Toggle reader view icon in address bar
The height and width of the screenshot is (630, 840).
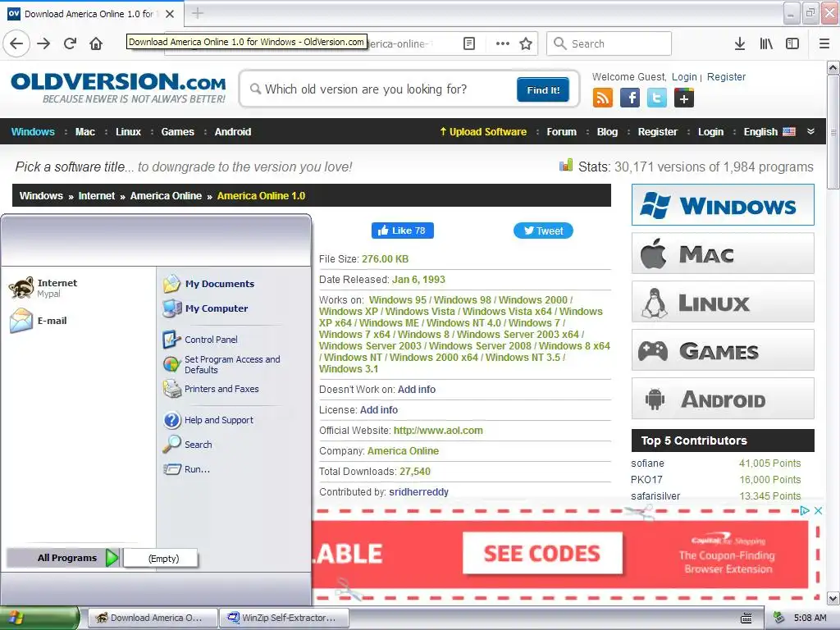point(468,43)
